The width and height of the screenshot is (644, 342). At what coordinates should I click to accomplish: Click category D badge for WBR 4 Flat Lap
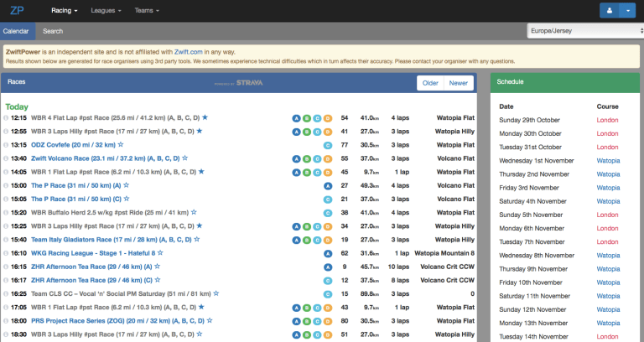click(x=328, y=118)
